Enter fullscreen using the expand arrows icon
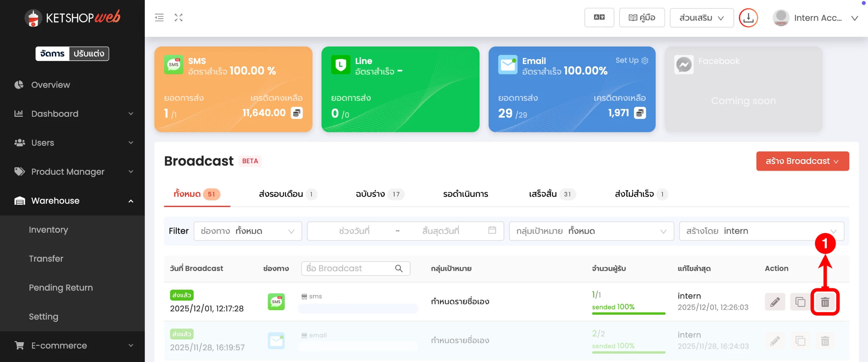Image resolution: width=868 pixels, height=362 pixels. pyautogui.click(x=178, y=18)
